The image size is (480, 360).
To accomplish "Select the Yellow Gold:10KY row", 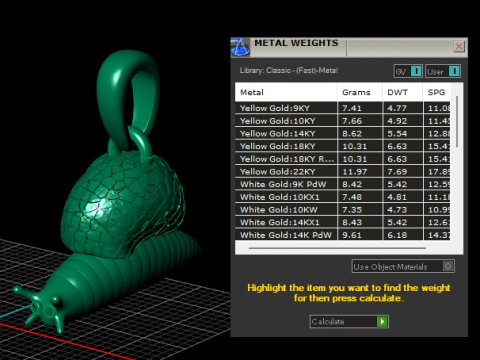I will coord(343,121).
